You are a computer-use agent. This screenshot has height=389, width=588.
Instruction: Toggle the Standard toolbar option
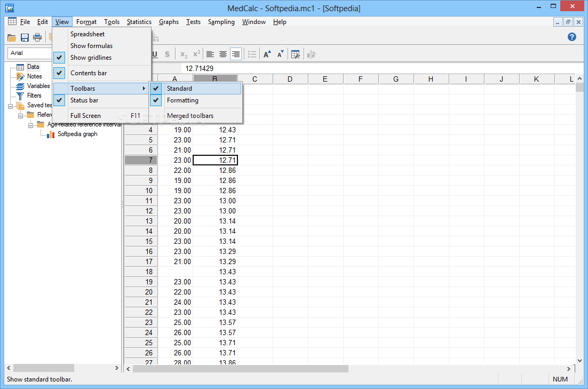(196, 89)
